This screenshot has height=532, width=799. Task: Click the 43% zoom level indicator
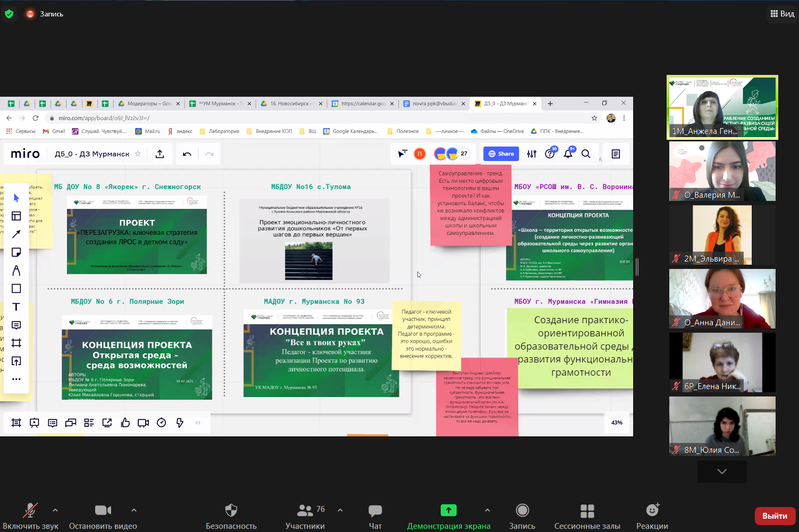(617, 423)
